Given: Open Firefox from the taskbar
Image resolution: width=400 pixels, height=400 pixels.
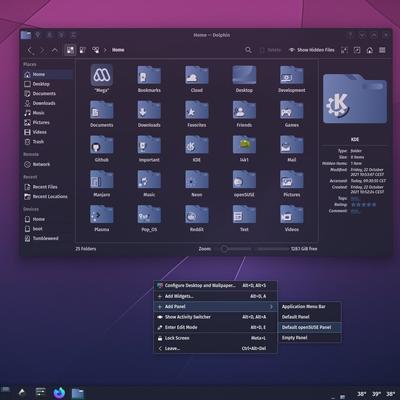Looking at the screenshot, I should [x=59, y=393].
